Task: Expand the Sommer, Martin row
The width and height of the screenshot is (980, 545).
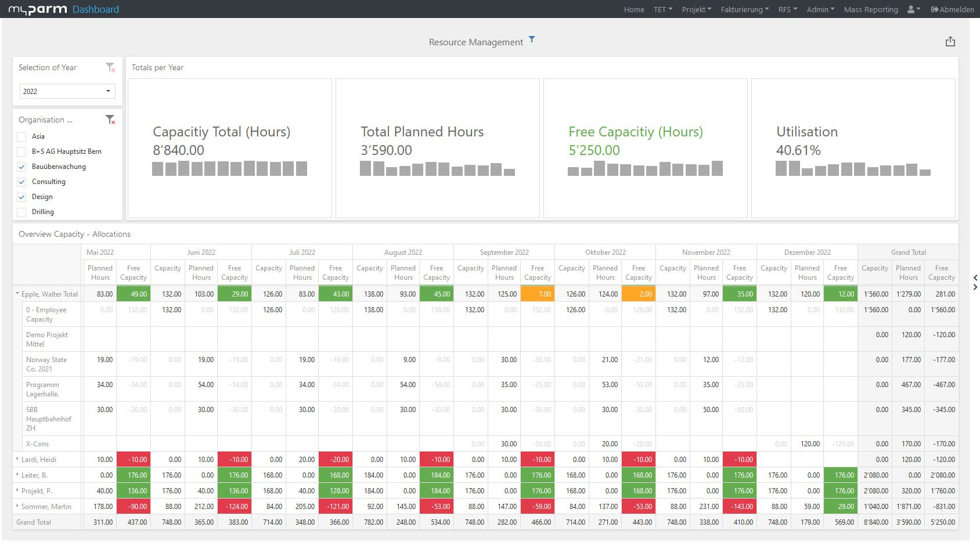Action: (x=17, y=507)
